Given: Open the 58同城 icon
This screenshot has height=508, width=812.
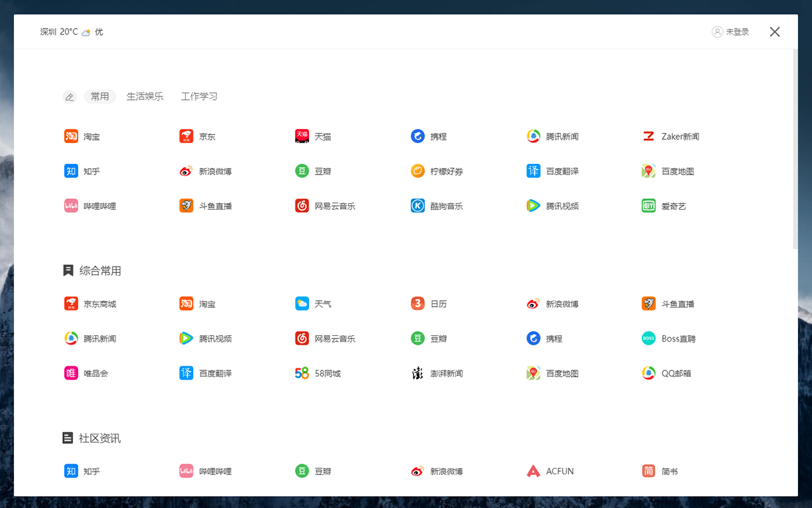Looking at the screenshot, I should tap(302, 373).
